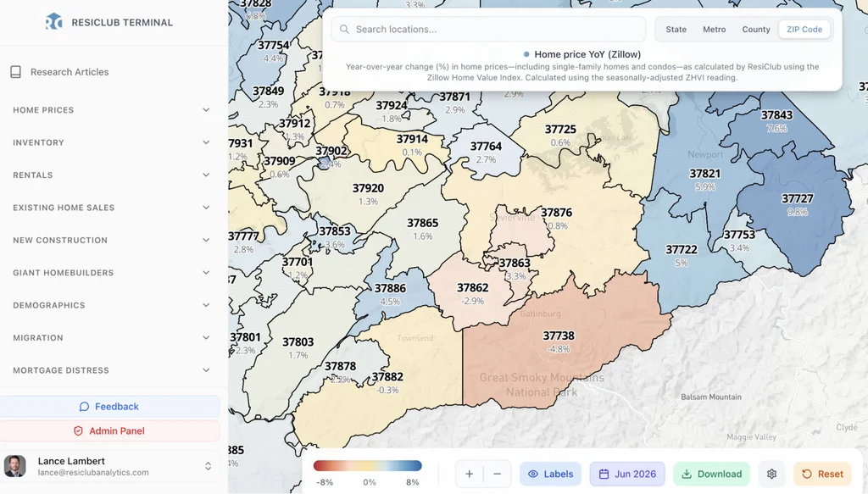Select the ZIP Code tab

coord(804,30)
